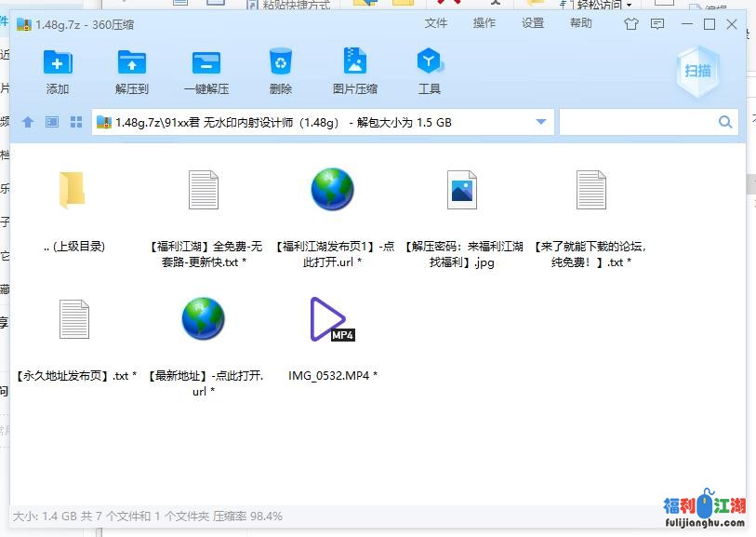Open the 设置 (Settings) menu

coord(532,23)
